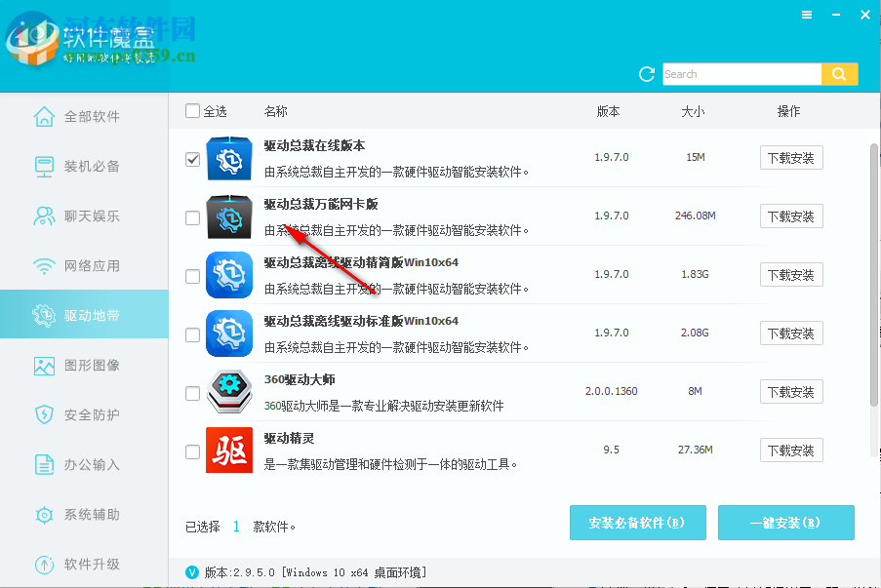Click the 网络应用 wifi icon

coord(44,265)
